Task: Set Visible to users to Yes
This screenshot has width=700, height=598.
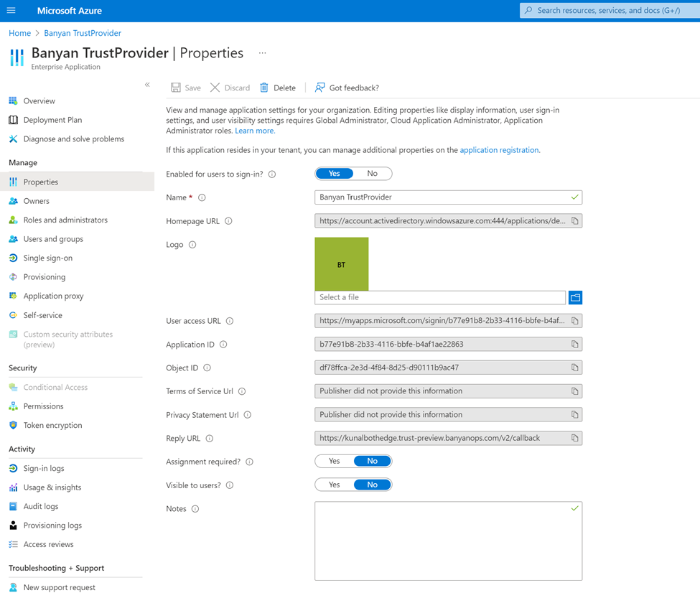Action: [335, 485]
